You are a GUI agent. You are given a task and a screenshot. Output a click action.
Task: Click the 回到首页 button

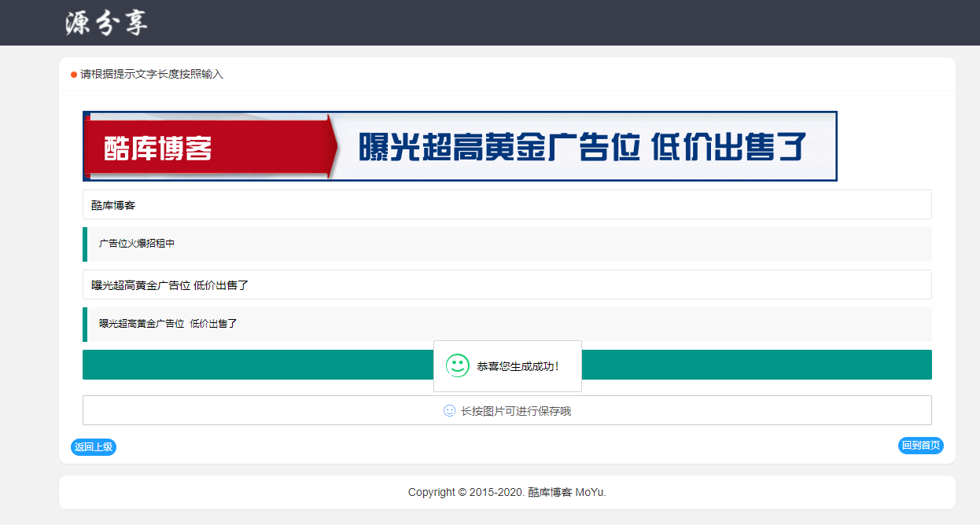[x=920, y=445]
